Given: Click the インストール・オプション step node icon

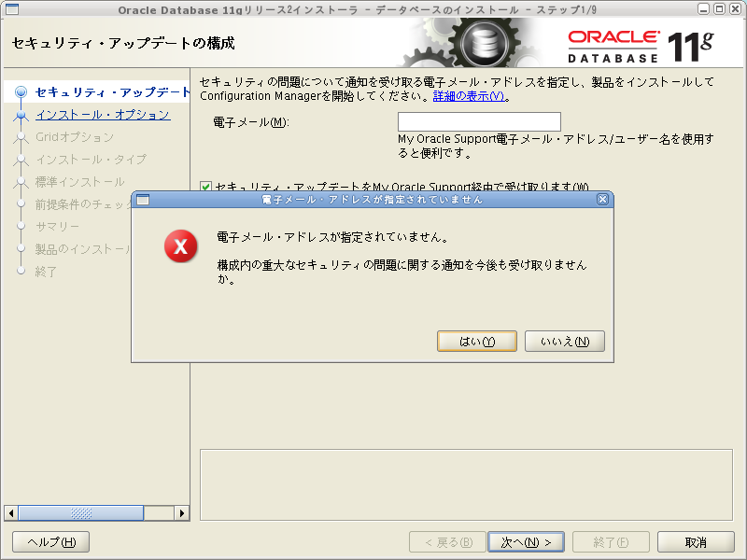Looking at the screenshot, I should [x=21, y=115].
